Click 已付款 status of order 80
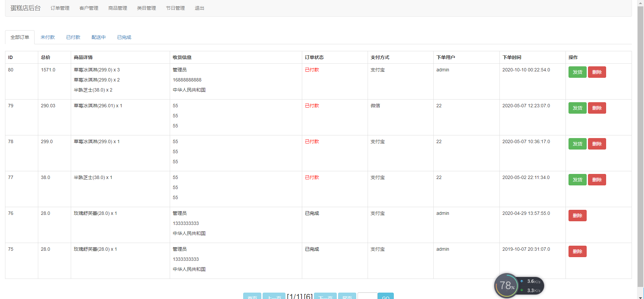Image resolution: width=644 pixels, height=299 pixels. [312, 70]
